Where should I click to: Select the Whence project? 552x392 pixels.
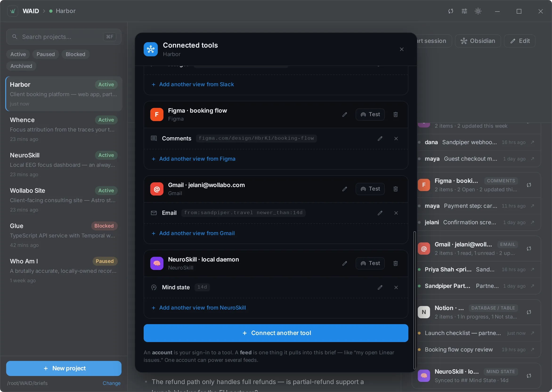click(64, 129)
